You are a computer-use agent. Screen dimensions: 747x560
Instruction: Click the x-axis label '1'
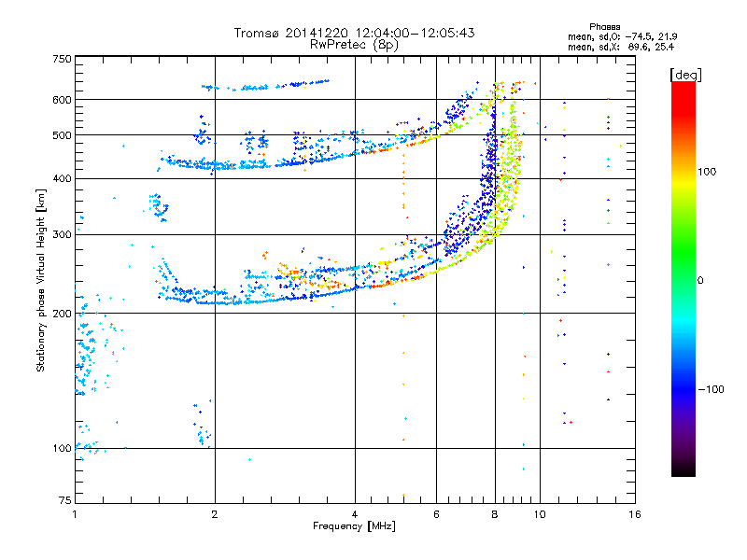(75, 514)
